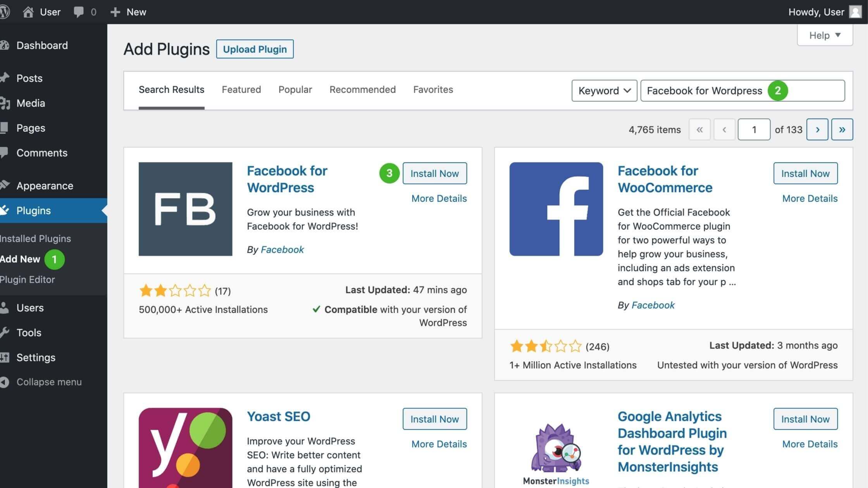
Task: Jump to last page of results
Action: click(842, 129)
